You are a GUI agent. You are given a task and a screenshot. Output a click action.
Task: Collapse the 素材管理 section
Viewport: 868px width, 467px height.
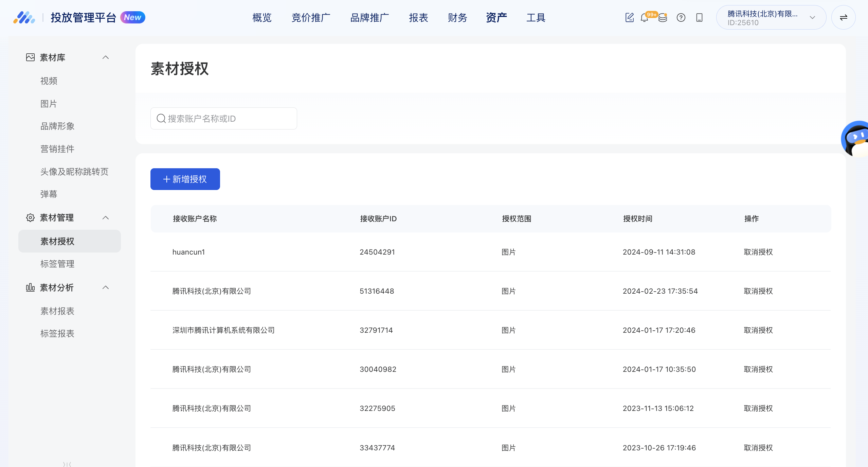tap(106, 218)
